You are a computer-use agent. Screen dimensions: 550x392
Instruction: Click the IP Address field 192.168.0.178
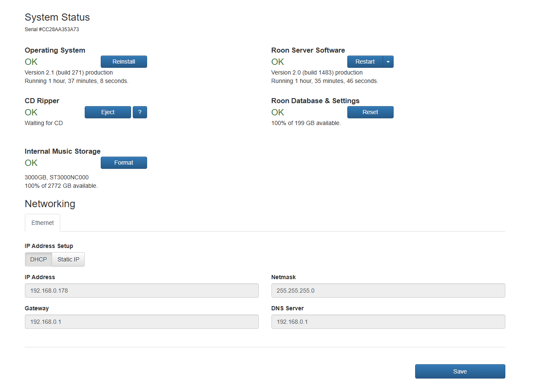142,291
